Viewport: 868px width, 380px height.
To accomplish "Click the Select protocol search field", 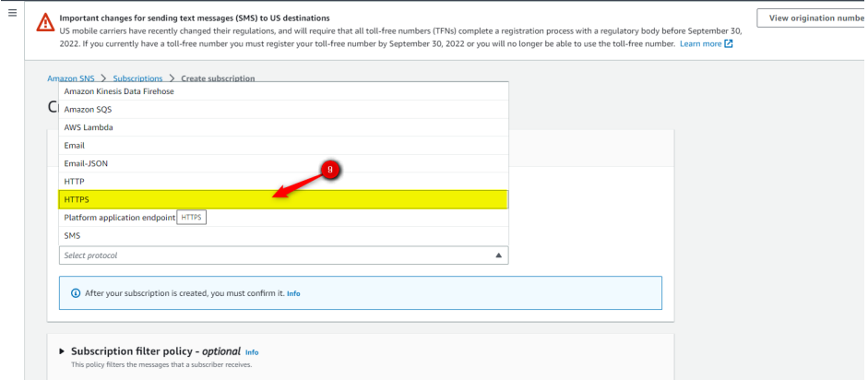I will [268, 255].
